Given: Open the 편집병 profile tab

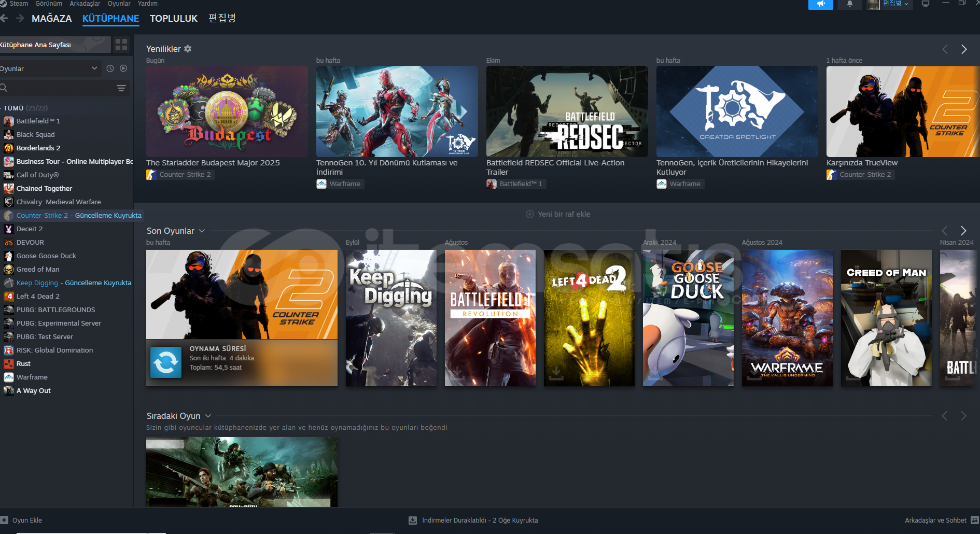Looking at the screenshot, I should (x=222, y=18).
